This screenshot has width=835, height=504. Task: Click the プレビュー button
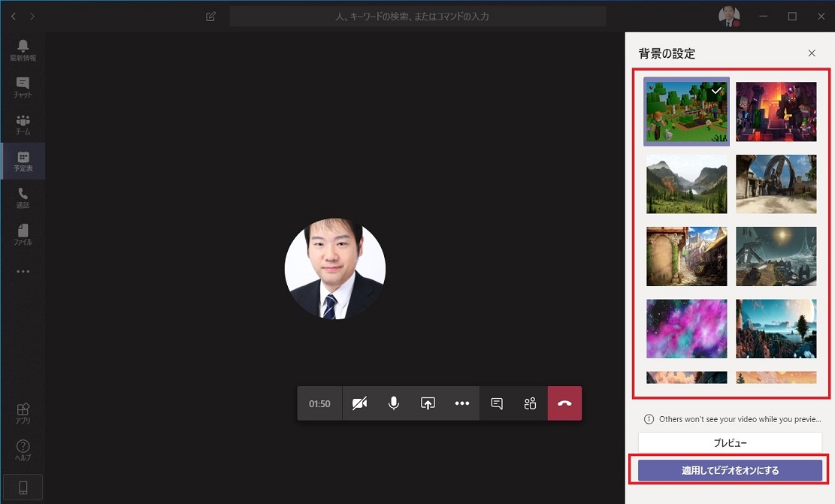pos(730,442)
